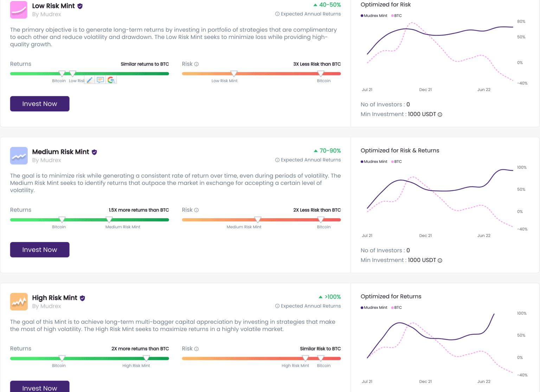The image size is (540, 392).
Task: Click info icon next to High Risk Mint Risk label
Action: pyautogui.click(x=197, y=349)
